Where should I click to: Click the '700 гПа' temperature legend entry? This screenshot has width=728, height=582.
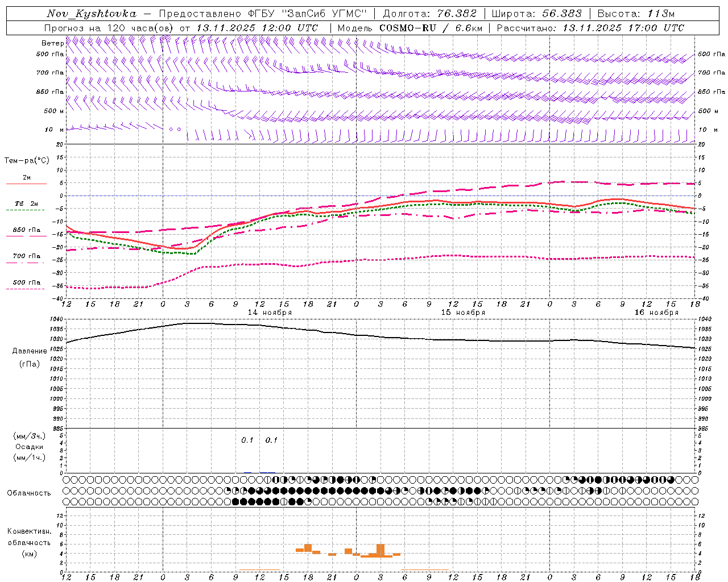27,256
